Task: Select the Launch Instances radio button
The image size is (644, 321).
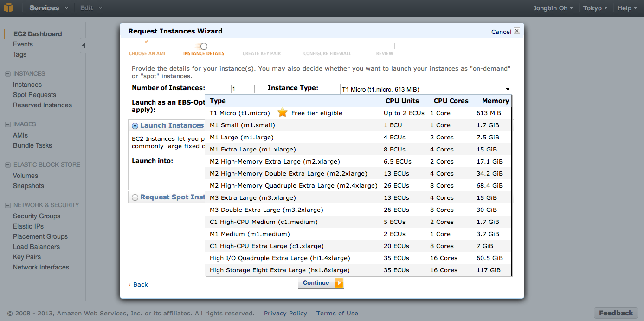Action: [135, 125]
